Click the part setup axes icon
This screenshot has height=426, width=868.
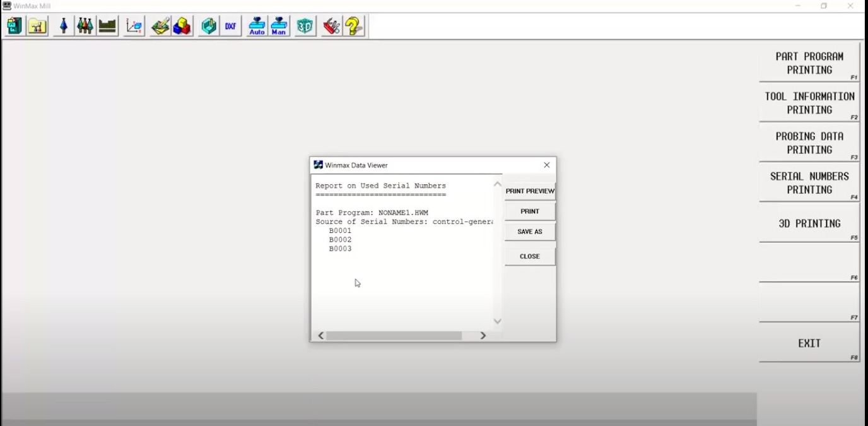134,27
